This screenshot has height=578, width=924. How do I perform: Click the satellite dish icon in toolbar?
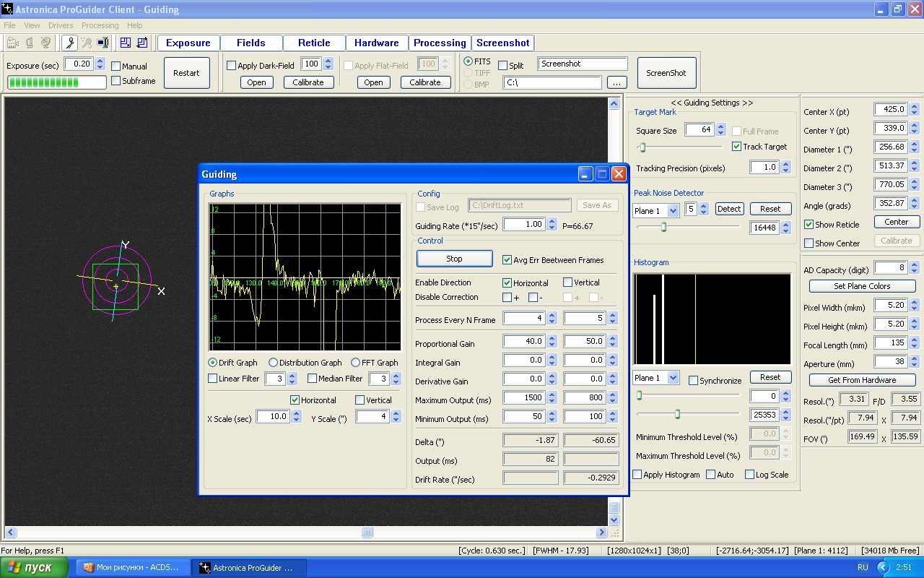click(x=45, y=43)
